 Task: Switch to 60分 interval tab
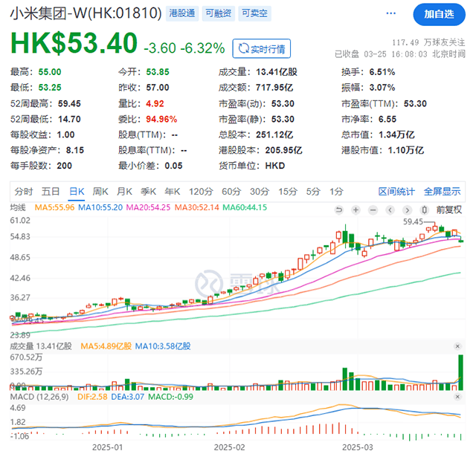(x=231, y=192)
